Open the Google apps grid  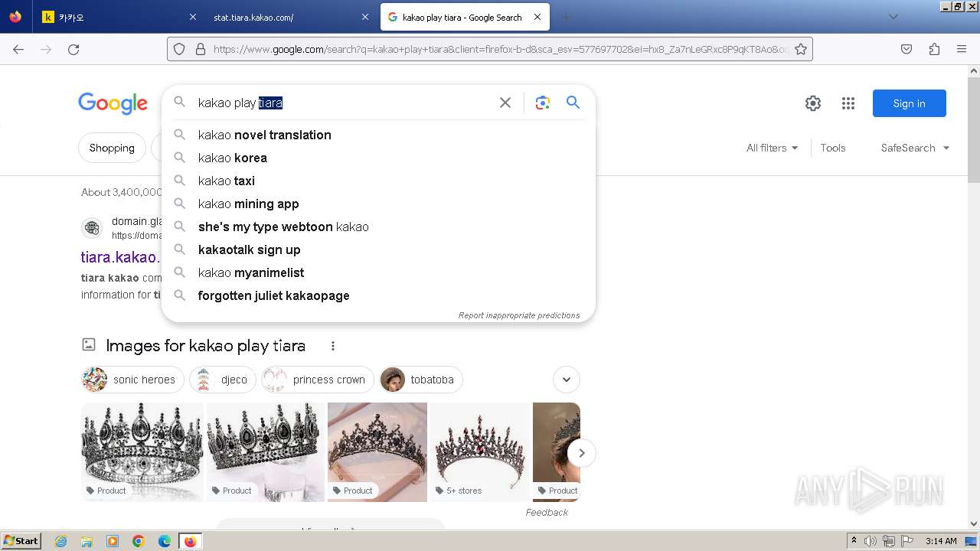coord(848,103)
